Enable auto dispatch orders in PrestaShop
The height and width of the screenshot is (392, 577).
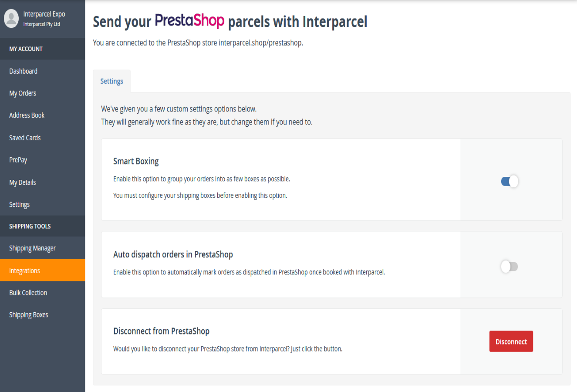[x=510, y=266]
